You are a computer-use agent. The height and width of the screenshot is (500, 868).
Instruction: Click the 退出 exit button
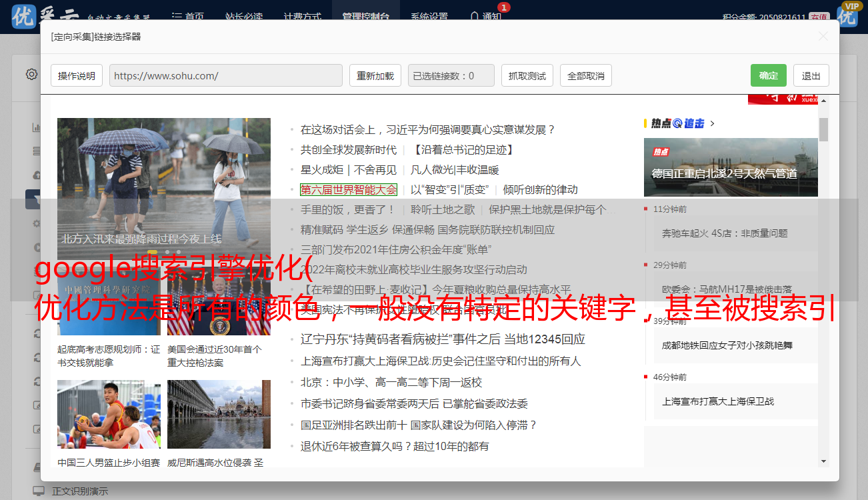(x=811, y=75)
